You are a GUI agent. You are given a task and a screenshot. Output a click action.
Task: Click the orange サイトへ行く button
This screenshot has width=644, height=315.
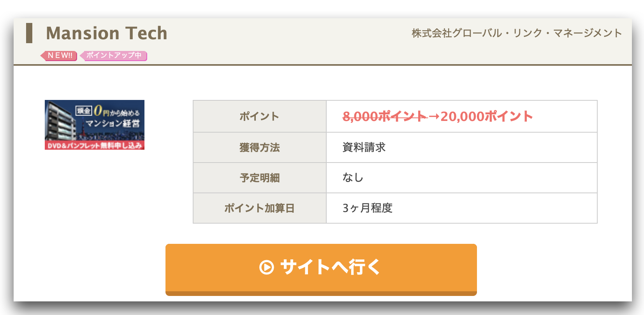pos(321,269)
